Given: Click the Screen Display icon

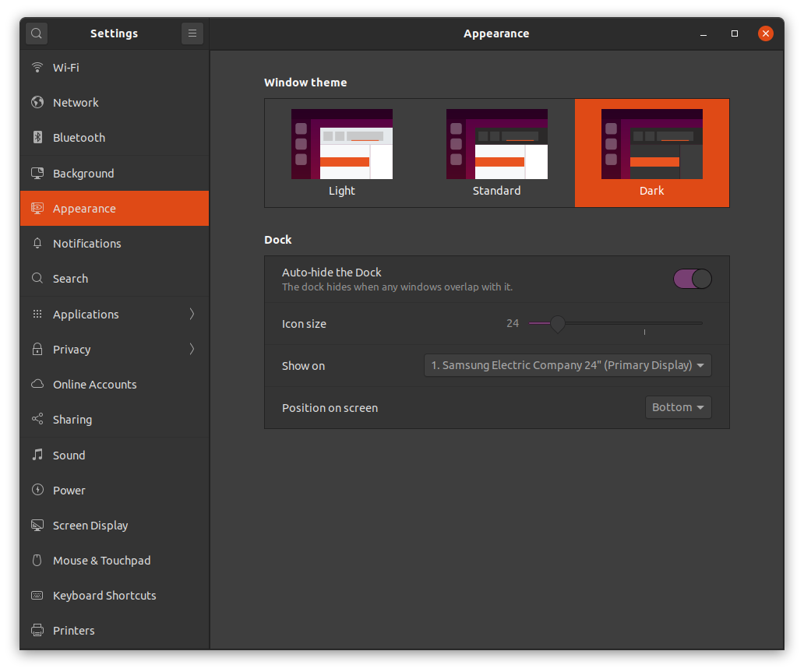Looking at the screenshot, I should pyautogui.click(x=37, y=525).
